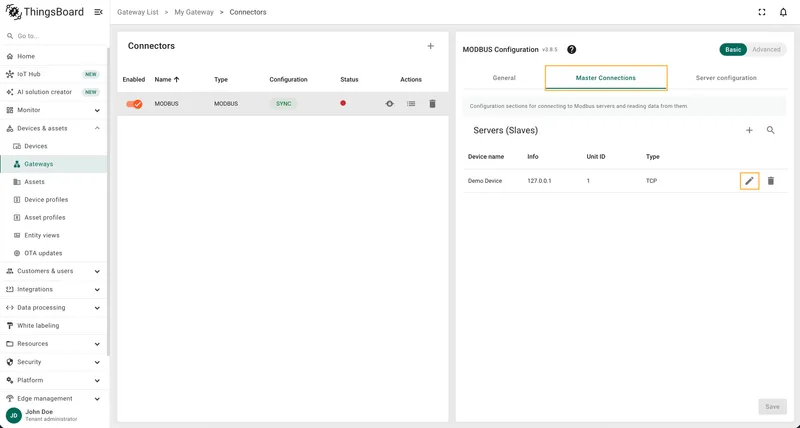Open MODBUS configuration help icon
This screenshot has height=428, width=800.
tap(571, 49)
